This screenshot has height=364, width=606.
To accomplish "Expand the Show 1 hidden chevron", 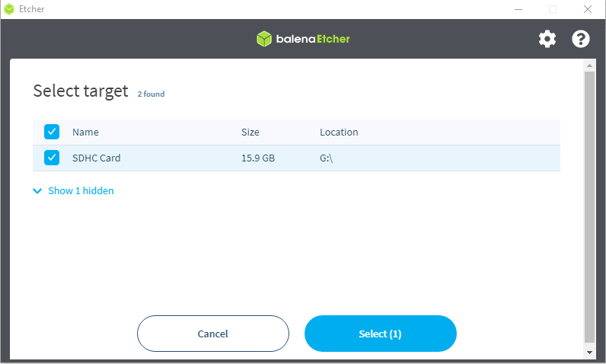I will click(x=38, y=191).
